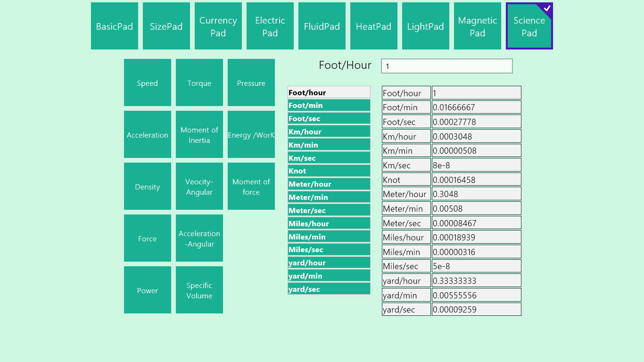Select Foot/min in the unit list
Viewport: 644px width, 362px height.
coord(329,105)
